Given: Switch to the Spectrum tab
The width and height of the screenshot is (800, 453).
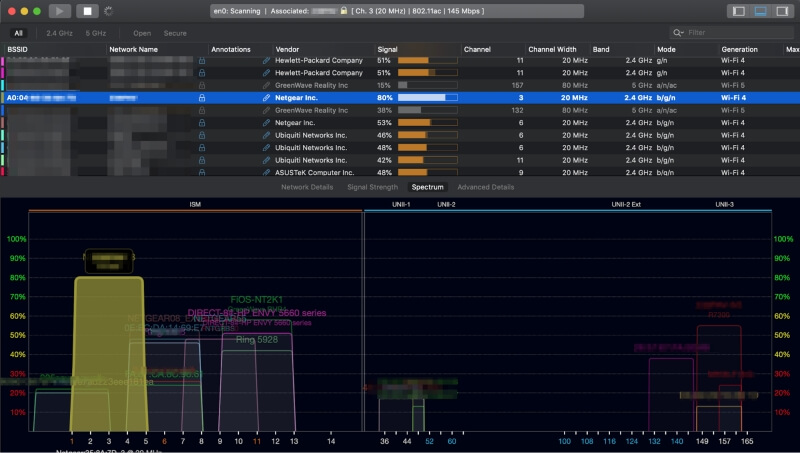Looking at the screenshot, I should coord(428,187).
